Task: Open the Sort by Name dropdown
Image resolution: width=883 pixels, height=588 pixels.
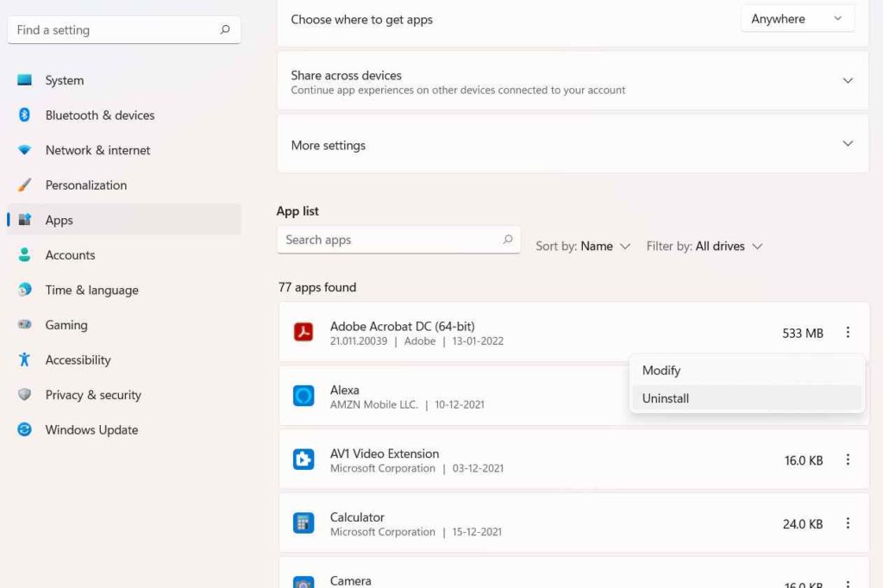Action: point(583,246)
